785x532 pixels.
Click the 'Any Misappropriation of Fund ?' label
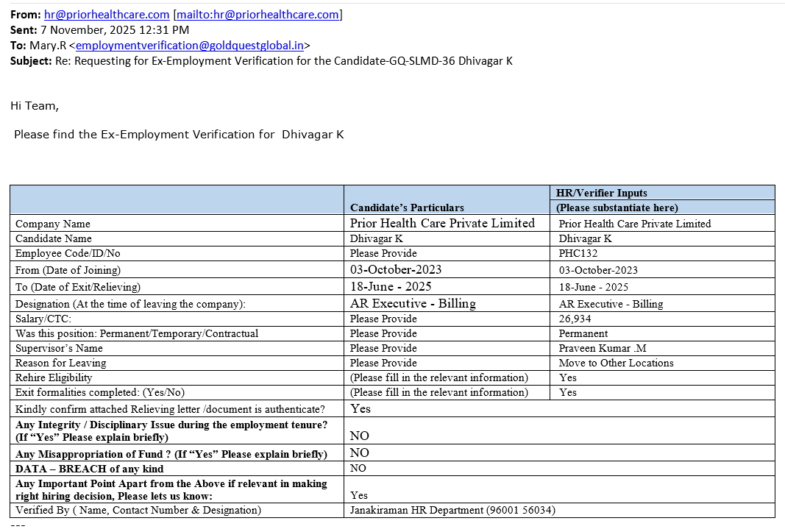point(171,454)
